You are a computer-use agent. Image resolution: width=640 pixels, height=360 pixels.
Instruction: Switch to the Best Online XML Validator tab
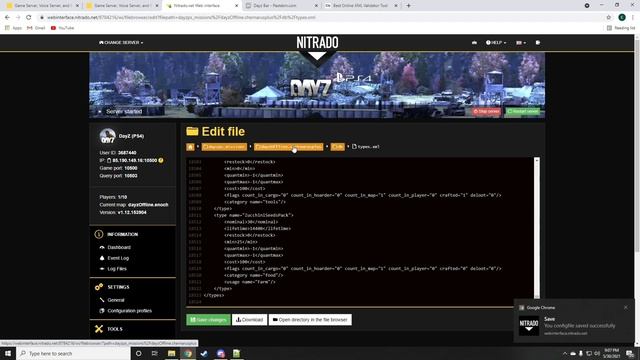click(360, 6)
